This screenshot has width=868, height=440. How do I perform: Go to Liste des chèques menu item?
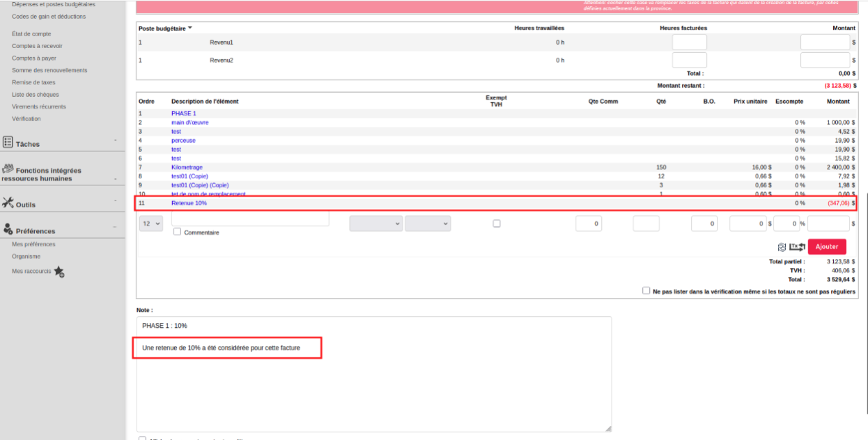click(x=36, y=95)
